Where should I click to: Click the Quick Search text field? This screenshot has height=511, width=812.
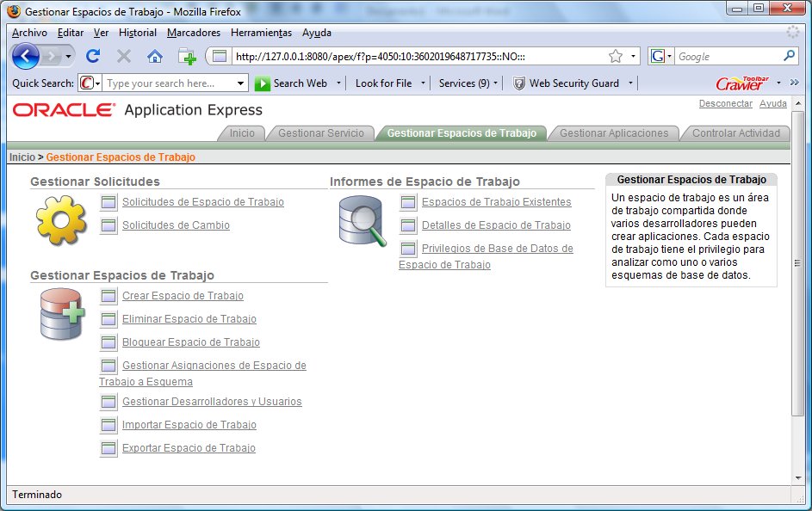coord(169,83)
